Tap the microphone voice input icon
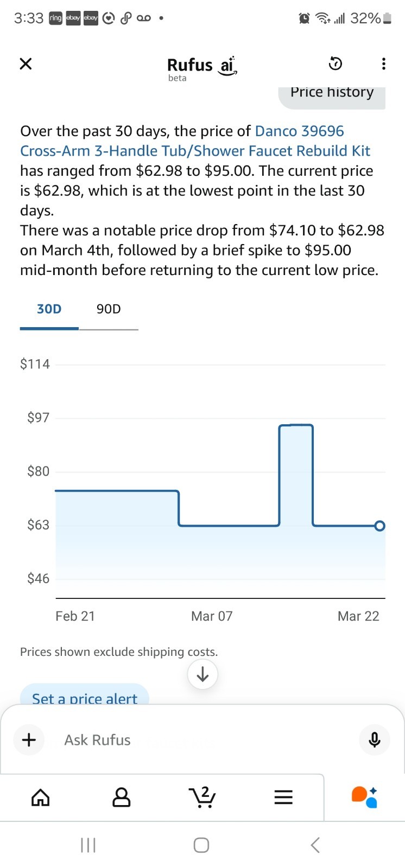Image resolution: width=405 pixels, height=868 pixels. [x=375, y=739]
